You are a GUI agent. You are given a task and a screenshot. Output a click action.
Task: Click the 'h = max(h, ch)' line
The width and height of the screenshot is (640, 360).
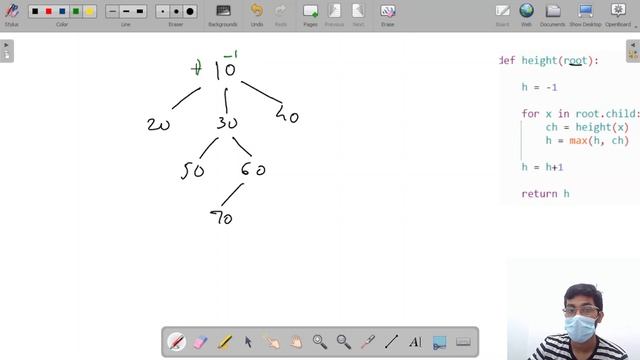(587, 140)
